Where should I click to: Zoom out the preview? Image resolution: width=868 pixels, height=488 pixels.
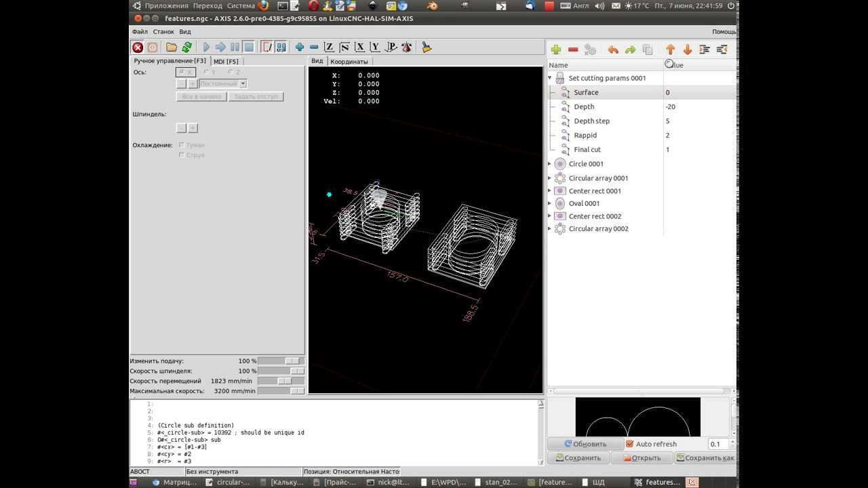(x=314, y=47)
